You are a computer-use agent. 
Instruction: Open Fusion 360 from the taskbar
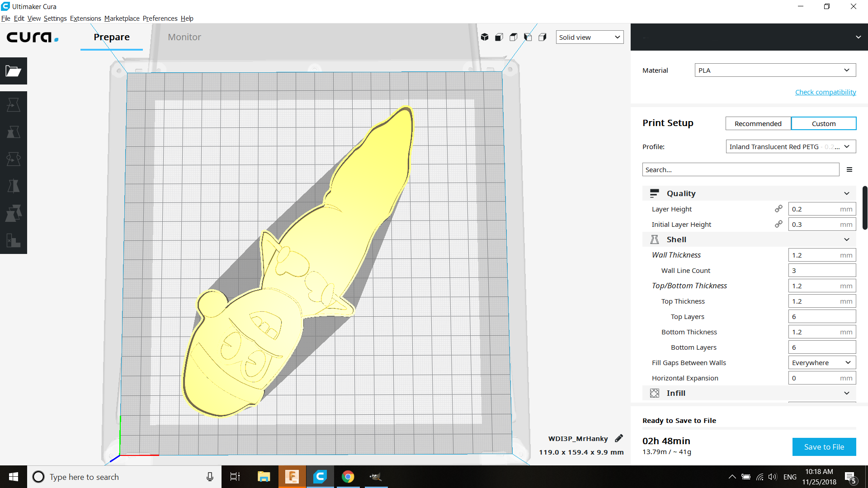click(292, 477)
